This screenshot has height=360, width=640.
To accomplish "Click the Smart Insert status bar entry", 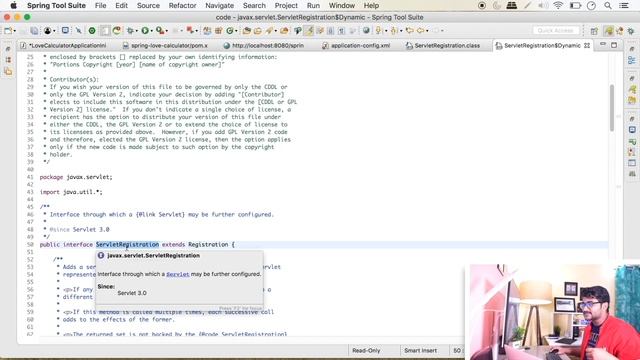I will tap(420, 350).
